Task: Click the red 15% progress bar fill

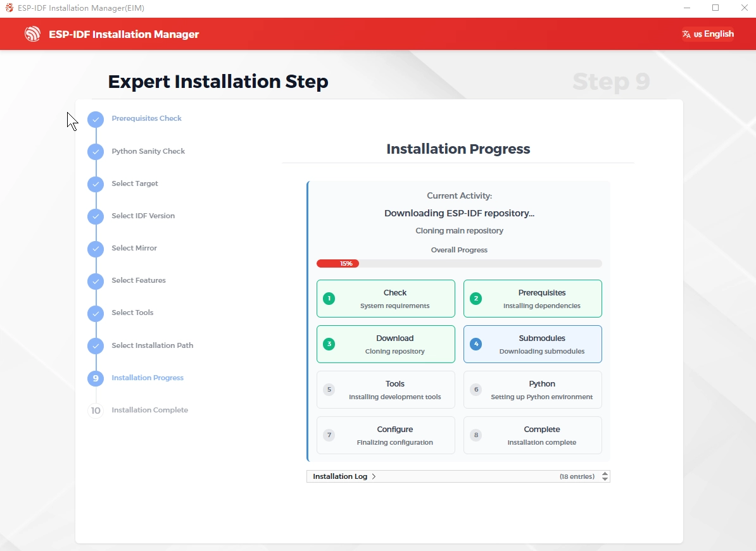Action: (337, 263)
